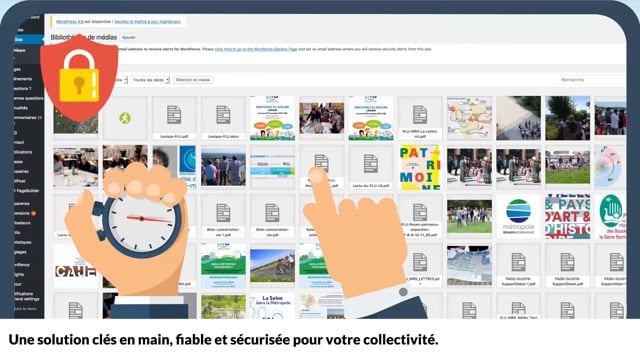640x360 pixels.
Task: Select the group on grass photo beside Métropole logo
Action: pyautogui.click(x=469, y=216)
